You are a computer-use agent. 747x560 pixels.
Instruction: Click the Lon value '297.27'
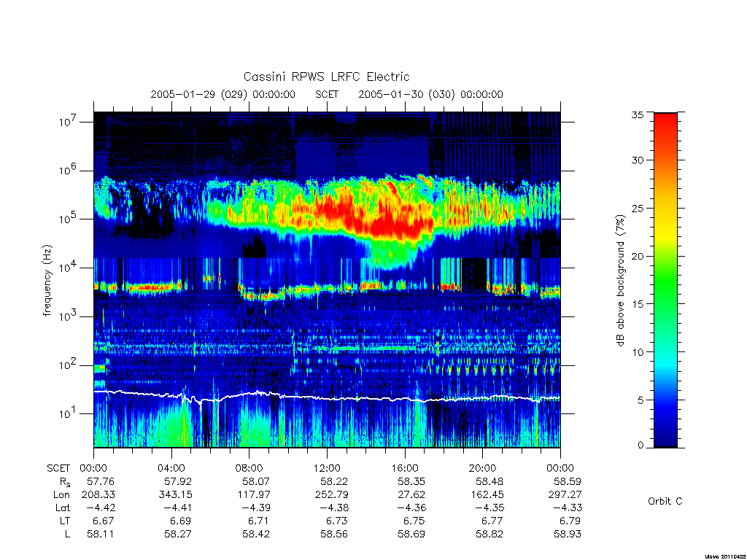[565, 495]
